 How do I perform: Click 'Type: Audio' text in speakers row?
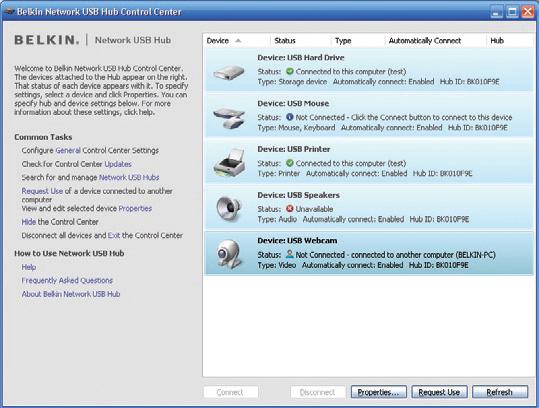[277, 219]
